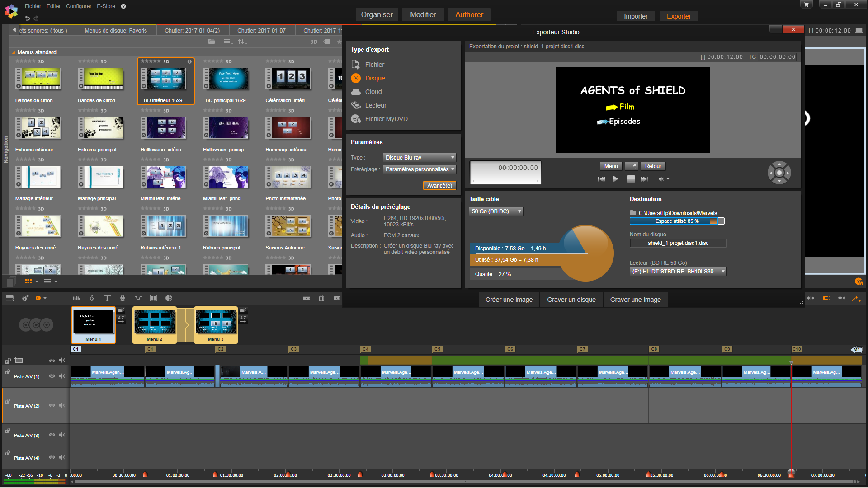The height and width of the screenshot is (488, 868).
Task: Switch to the Modifier tab
Action: pos(423,14)
